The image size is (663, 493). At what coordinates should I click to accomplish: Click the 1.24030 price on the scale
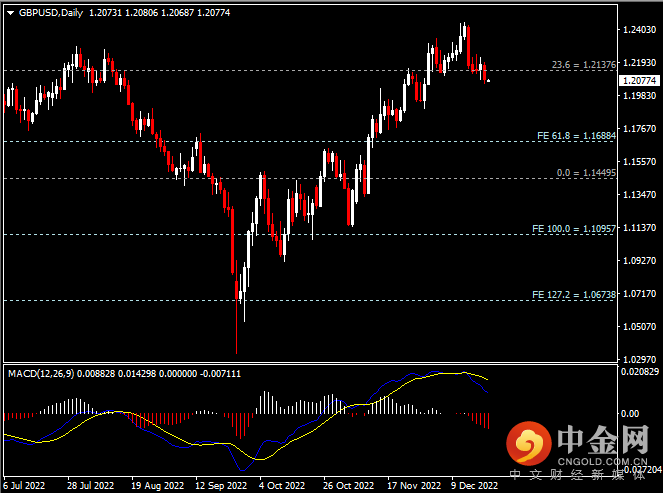(x=639, y=30)
